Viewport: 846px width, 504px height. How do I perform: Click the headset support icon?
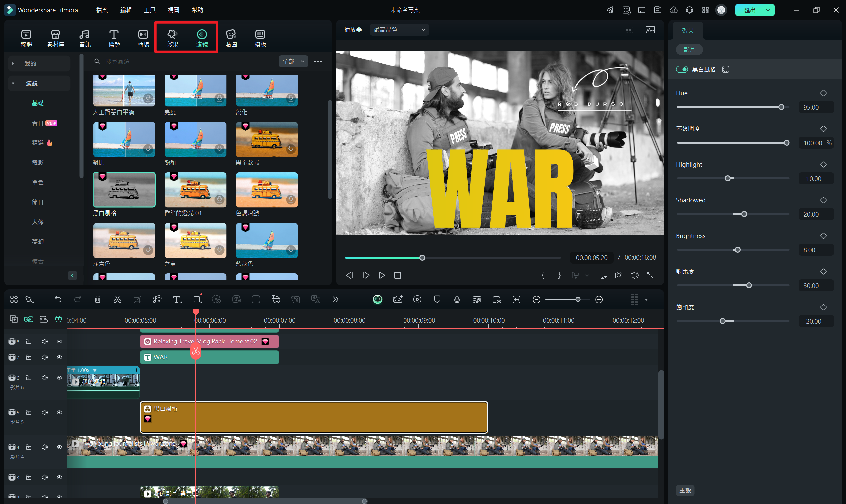[x=689, y=10]
